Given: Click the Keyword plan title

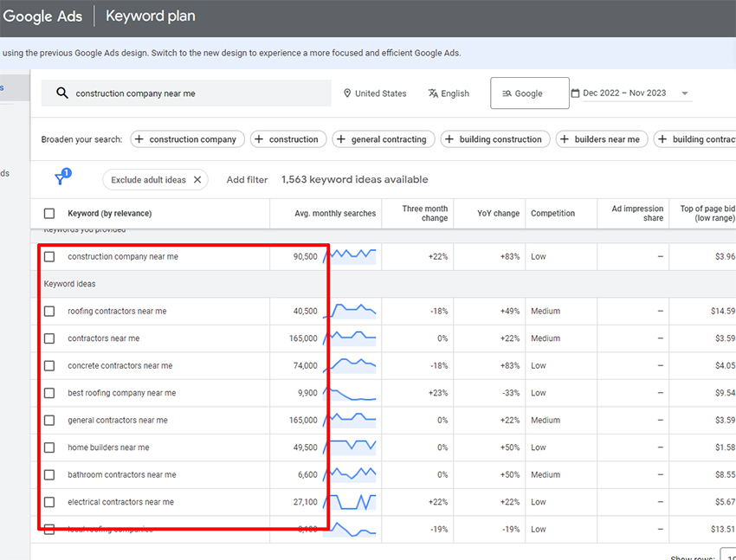Looking at the screenshot, I should pyautogui.click(x=150, y=16).
